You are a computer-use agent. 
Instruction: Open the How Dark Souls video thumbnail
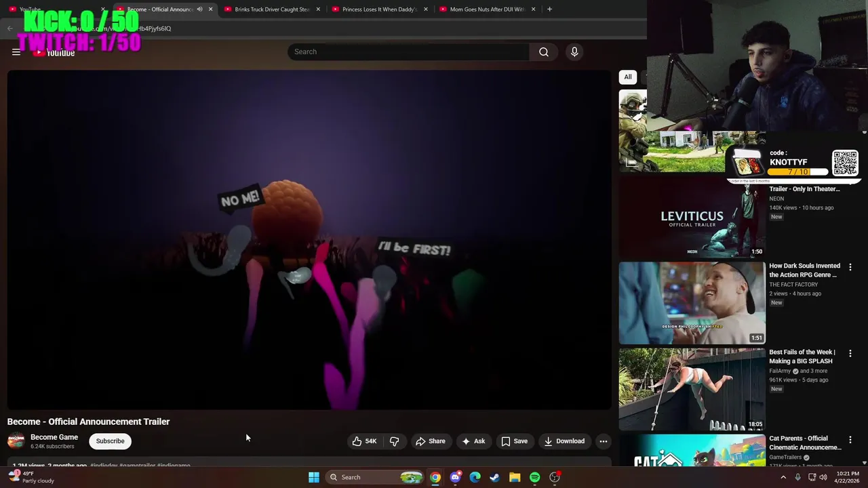pos(692,303)
